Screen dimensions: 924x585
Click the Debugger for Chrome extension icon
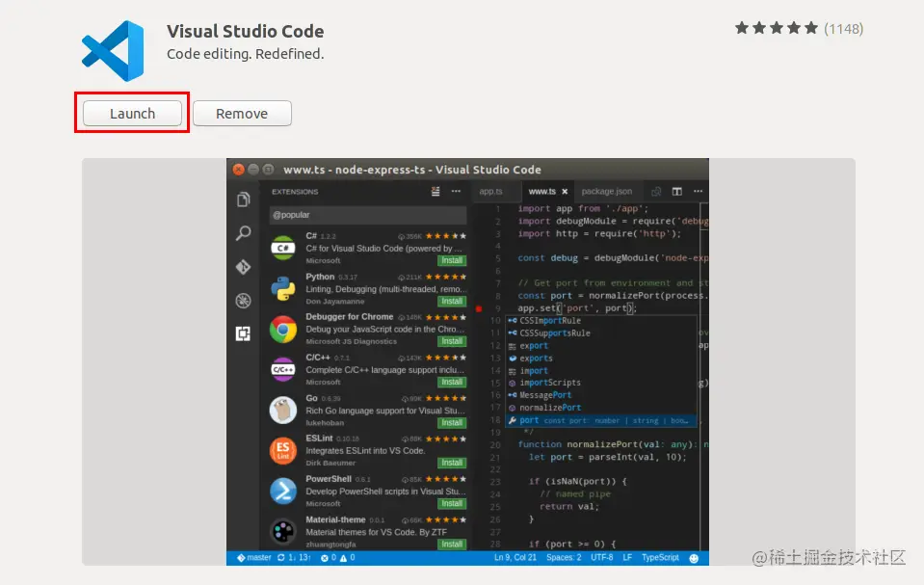283,329
